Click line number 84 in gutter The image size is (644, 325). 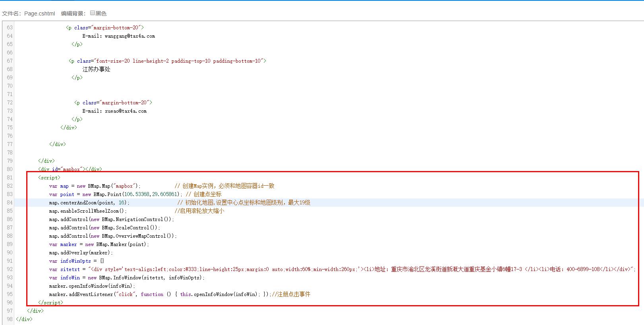coord(10,202)
